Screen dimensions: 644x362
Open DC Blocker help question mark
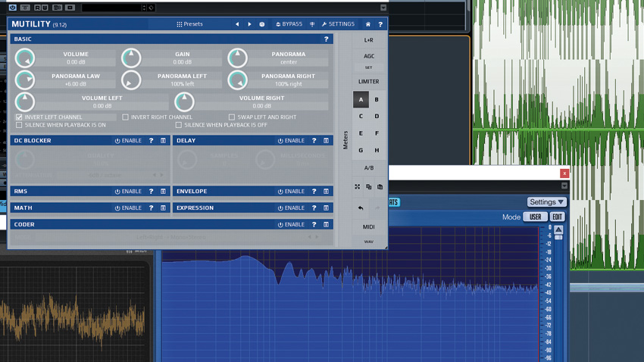(151, 140)
